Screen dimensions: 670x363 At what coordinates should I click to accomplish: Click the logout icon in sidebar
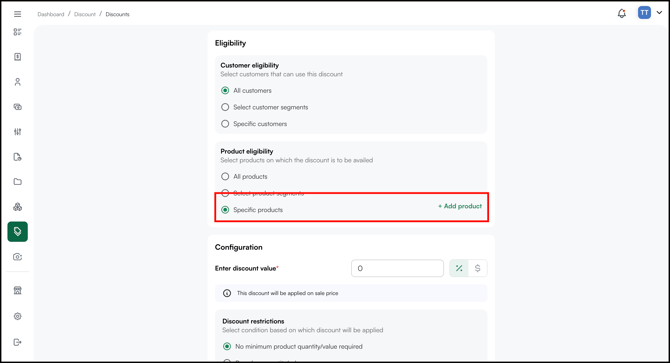point(18,342)
